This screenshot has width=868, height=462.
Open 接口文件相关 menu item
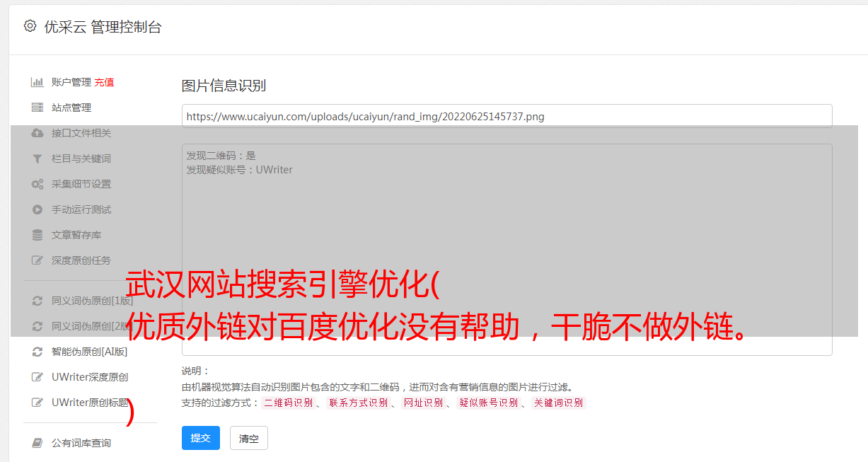pos(81,133)
